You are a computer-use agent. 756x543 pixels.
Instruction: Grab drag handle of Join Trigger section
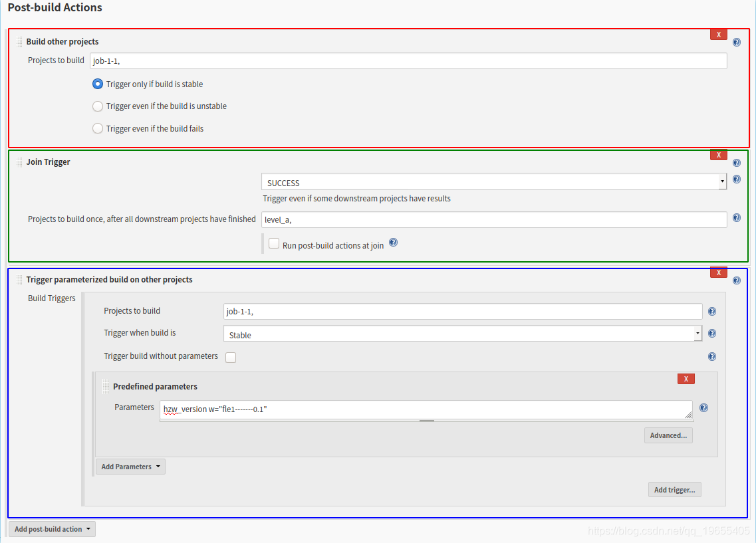[x=19, y=162]
